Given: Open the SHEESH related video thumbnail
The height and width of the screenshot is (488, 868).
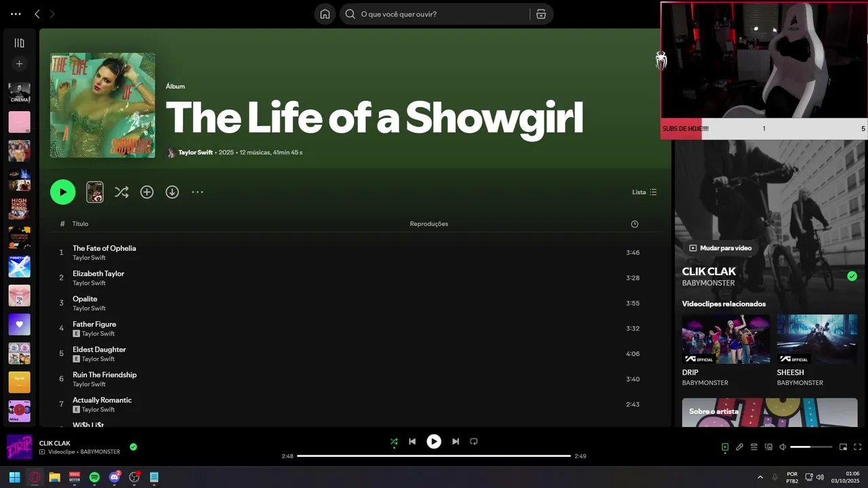Looking at the screenshot, I should (816, 339).
